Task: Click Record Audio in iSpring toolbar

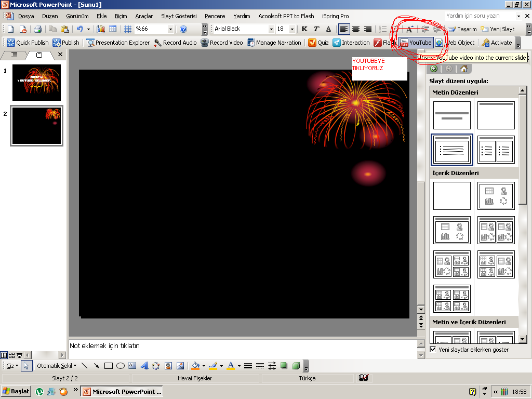Action: (x=175, y=43)
